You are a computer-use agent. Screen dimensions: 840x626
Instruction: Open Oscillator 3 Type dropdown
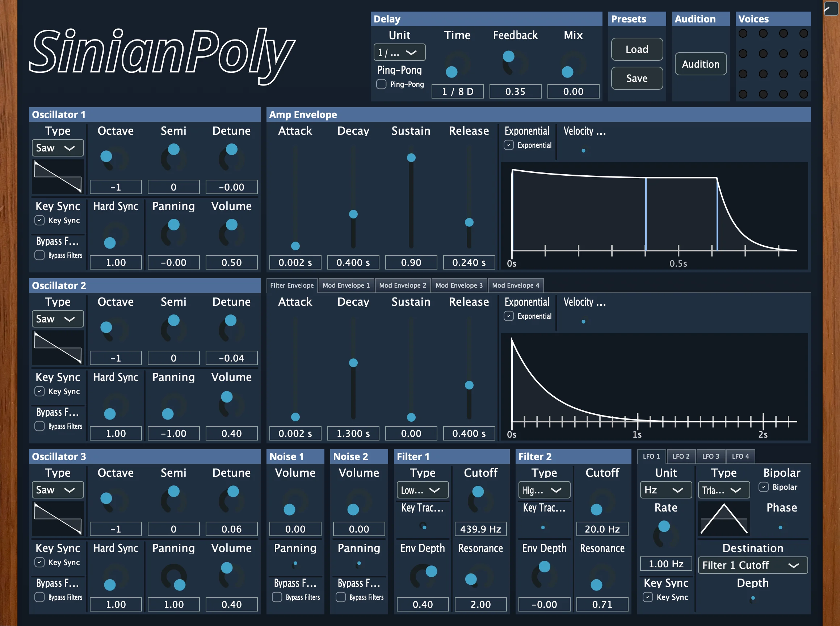pyautogui.click(x=58, y=489)
